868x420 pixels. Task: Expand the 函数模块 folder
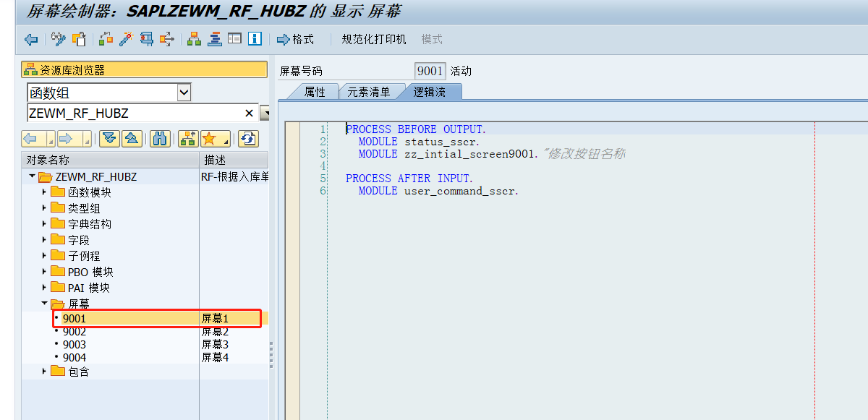click(x=43, y=192)
